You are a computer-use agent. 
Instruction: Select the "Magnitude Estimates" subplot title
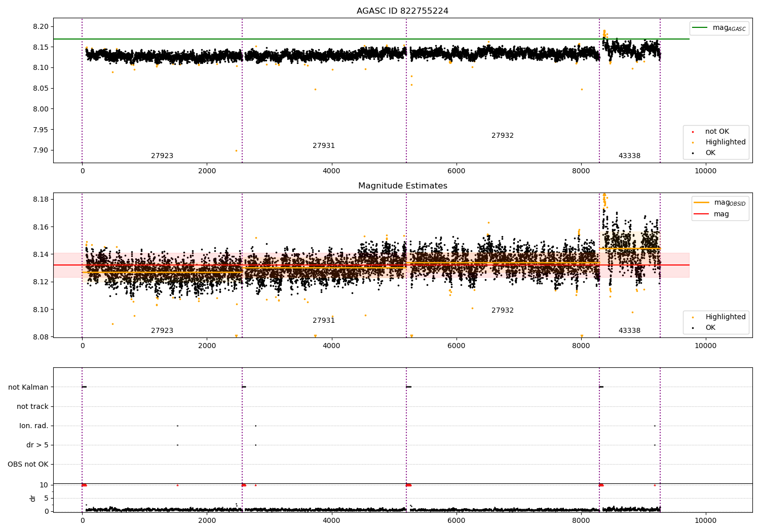coord(402,186)
